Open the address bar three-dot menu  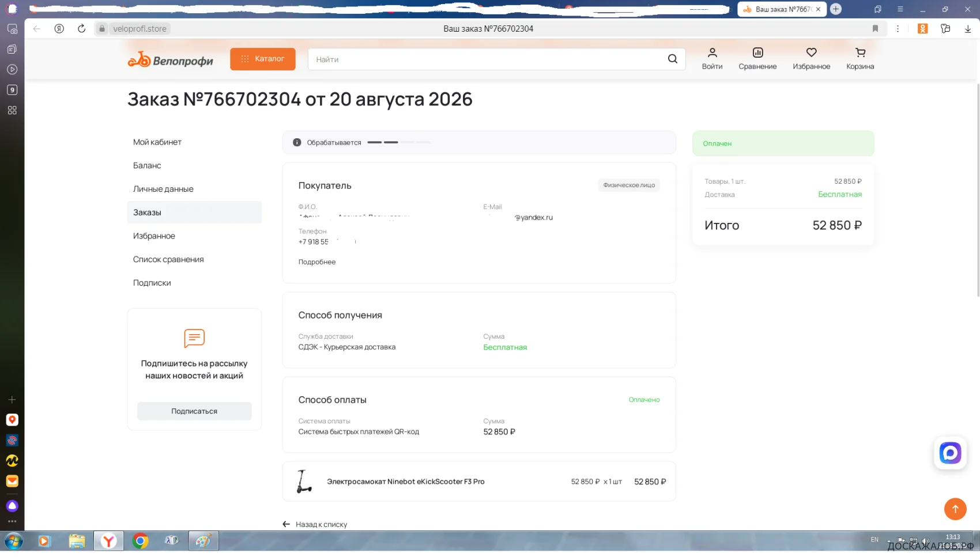click(898, 29)
